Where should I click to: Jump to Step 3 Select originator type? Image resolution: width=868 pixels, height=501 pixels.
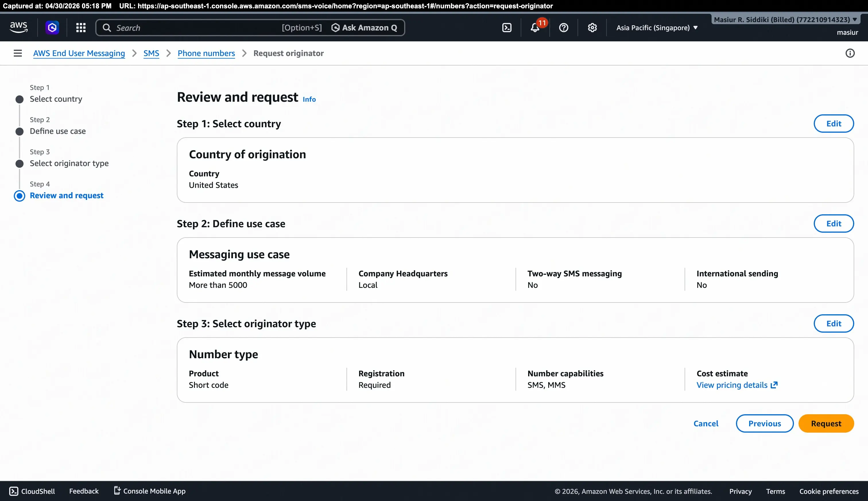[x=69, y=163]
